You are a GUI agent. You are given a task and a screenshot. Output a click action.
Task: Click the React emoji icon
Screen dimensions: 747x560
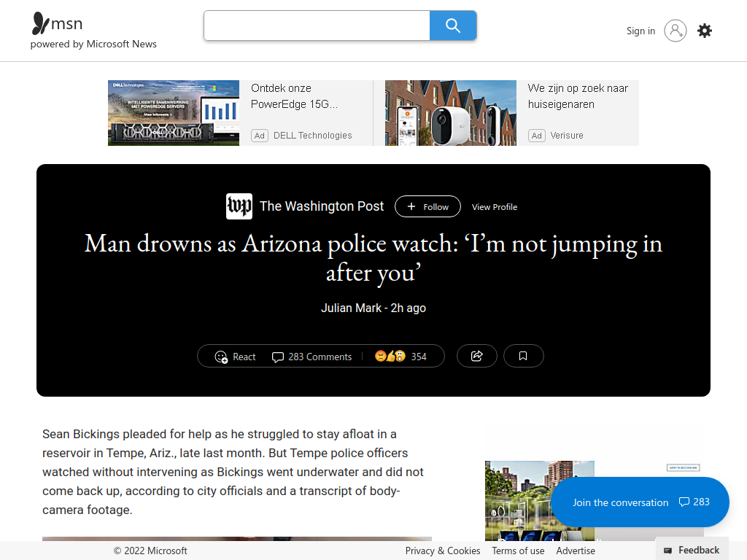221,357
